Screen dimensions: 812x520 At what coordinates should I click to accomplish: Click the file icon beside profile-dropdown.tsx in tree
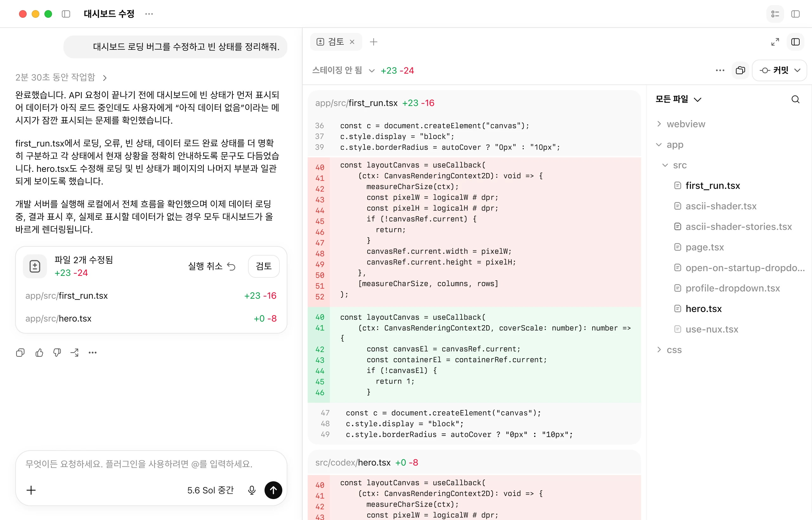tap(677, 288)
